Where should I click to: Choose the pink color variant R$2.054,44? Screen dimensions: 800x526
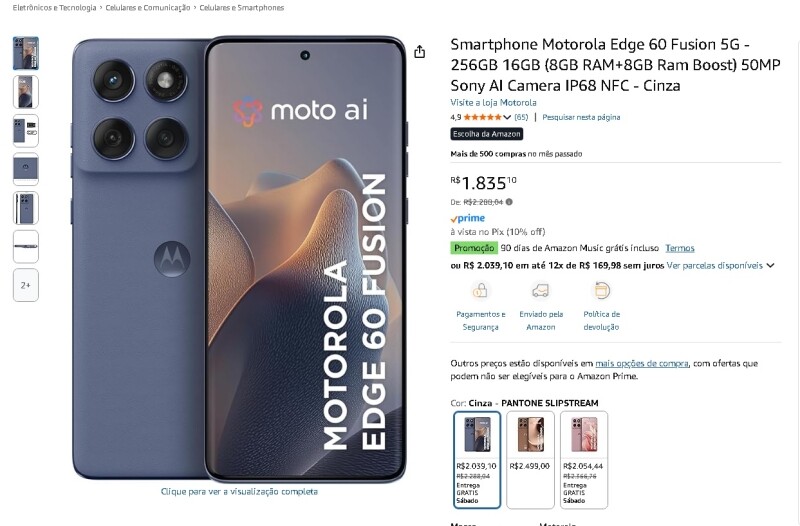584,460
